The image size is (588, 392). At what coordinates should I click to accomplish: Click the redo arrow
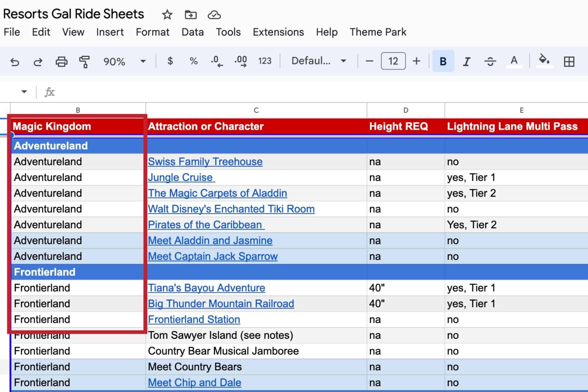(38, 61)
